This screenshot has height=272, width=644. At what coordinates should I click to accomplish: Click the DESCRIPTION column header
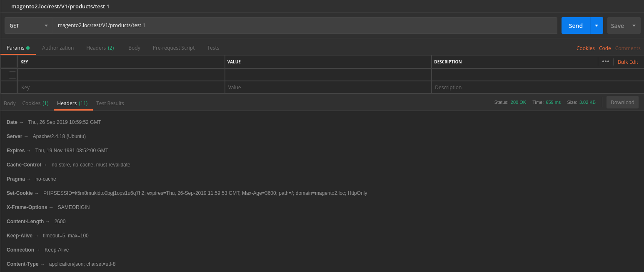(448, 62)
